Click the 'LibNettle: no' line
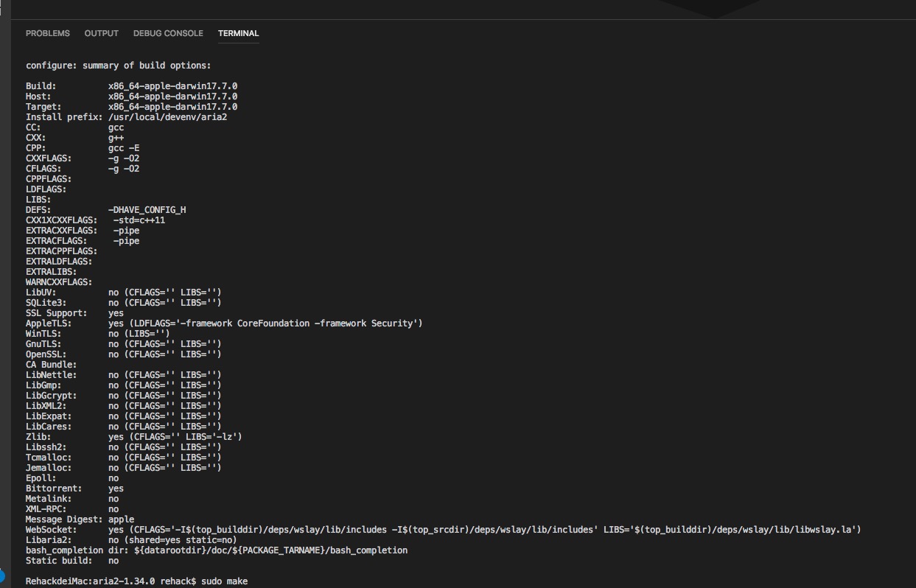This screenshot has height=588, width=916. pos(124,375)
